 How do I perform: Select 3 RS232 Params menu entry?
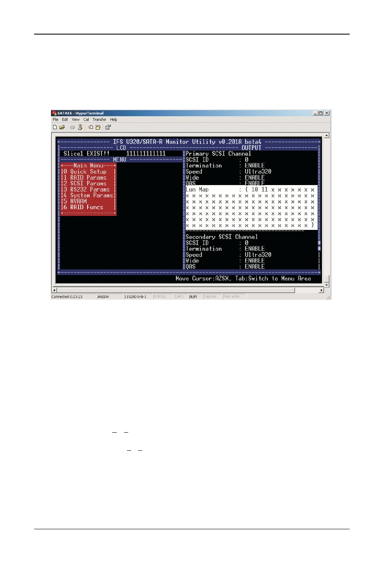[x=86, y=190]
